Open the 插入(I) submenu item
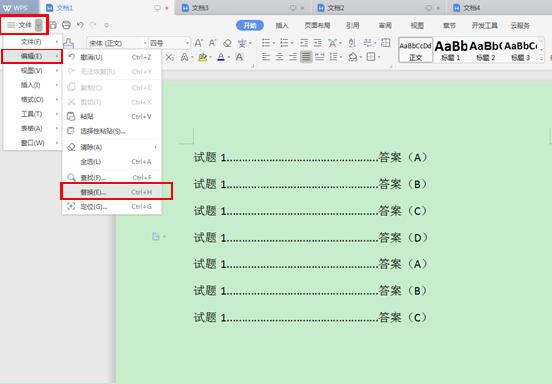Image resolution: width=552 pixels, height=384 pixels. pyautogui.click(x=33, y=85)
